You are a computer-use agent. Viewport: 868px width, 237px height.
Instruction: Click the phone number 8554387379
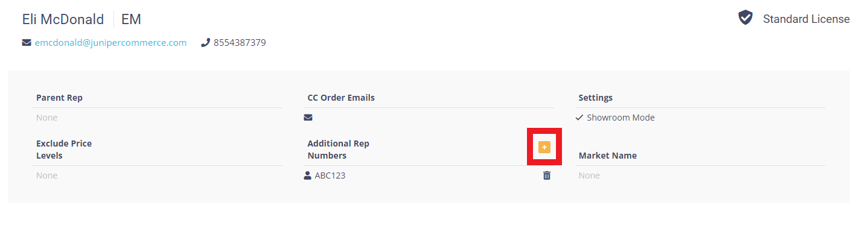[240, 43]
